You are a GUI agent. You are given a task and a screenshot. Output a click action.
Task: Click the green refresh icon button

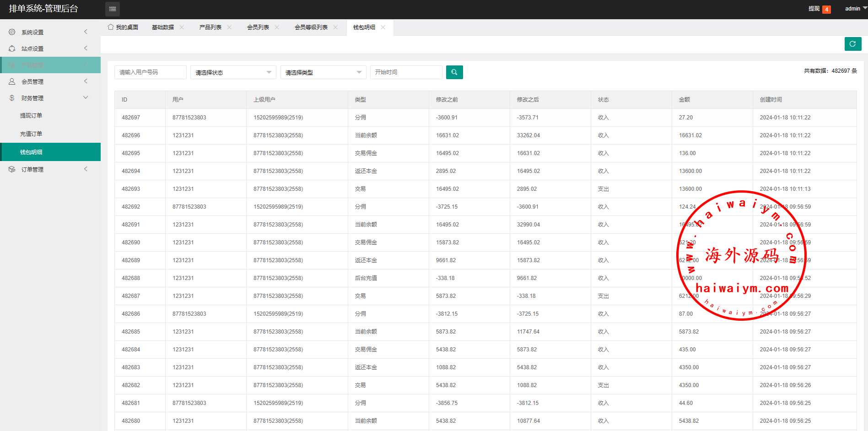coord(852,44)
